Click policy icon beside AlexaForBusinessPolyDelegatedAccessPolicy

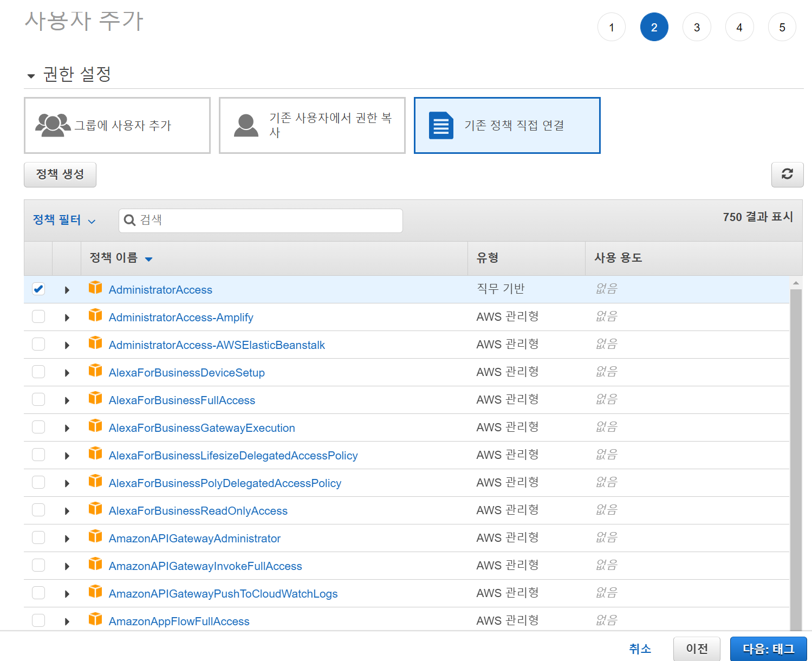click(95, 481)
